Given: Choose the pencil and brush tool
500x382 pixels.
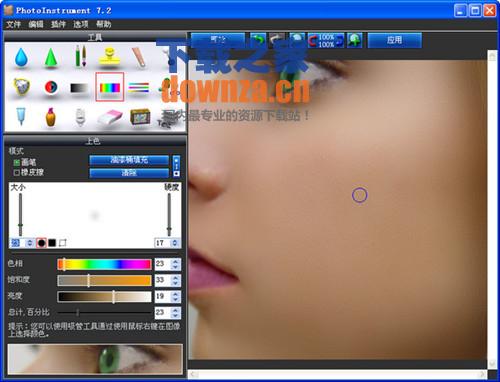Looking at the screenshot, I should click(x=80, y=57).
